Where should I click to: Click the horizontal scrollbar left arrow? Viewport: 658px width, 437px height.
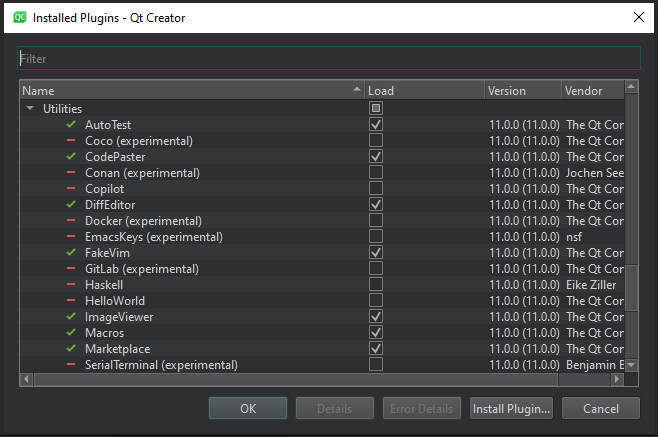pos(26,379)
